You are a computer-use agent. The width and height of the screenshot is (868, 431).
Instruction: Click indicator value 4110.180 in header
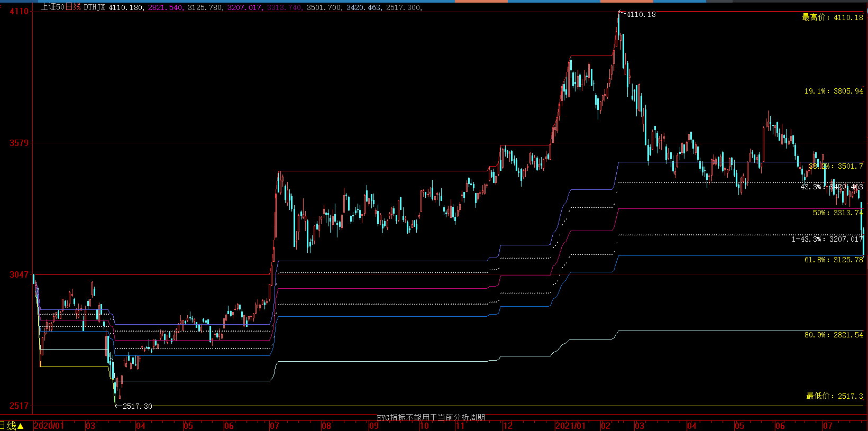[126, 7]
